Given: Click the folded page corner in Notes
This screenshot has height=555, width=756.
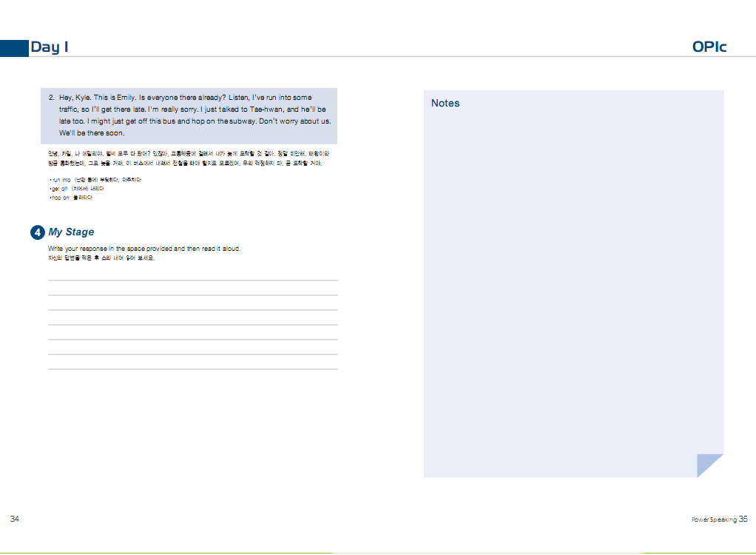Looking at the screenshot, I should click(x=709, y=465).
